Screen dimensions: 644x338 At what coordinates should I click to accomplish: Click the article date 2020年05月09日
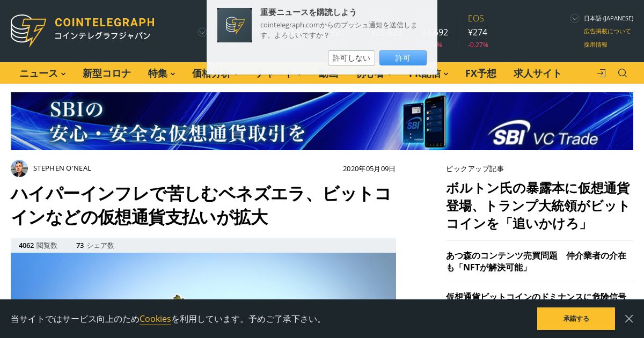[x=369, y=168]
